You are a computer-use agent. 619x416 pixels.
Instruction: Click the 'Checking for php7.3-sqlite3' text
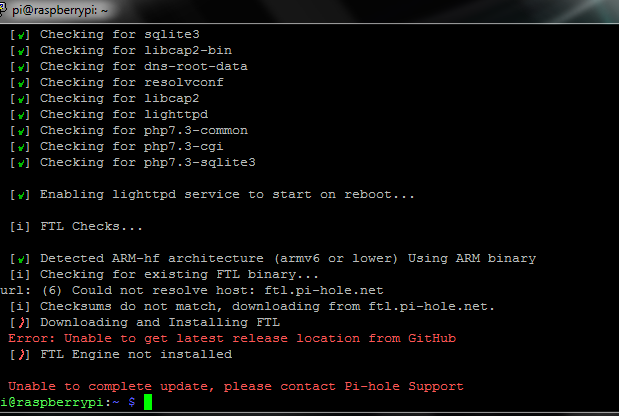[148, 162]
